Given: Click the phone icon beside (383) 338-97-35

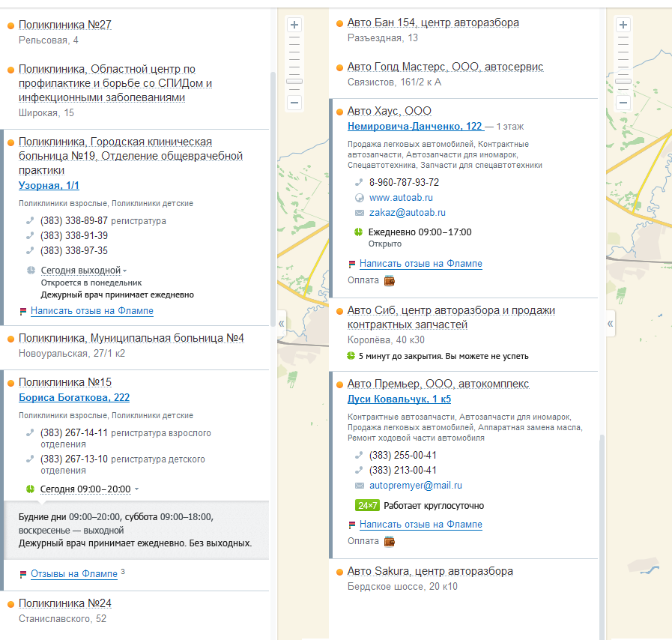Looking at the screenshot, I should pyautogui.click(x=30, y=251).
